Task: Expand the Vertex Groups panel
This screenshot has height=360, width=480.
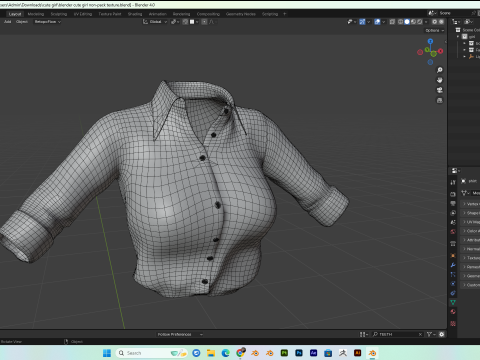Action: [471, 204]
